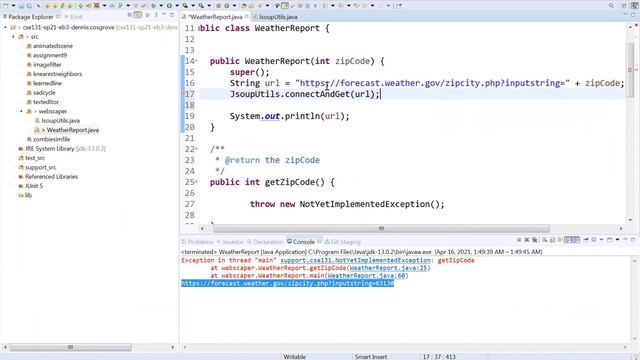Select the sadcycle package

click(x=42, y=93)
